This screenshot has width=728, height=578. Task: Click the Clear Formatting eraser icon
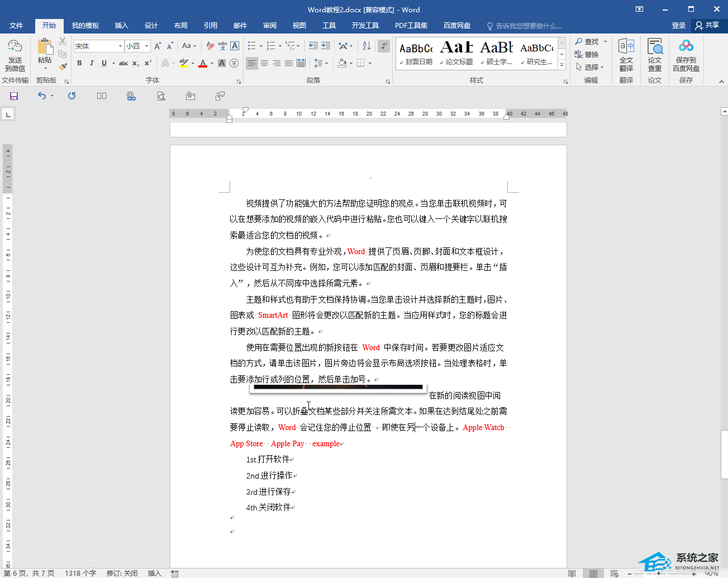pyautogui.click(x=210, y=46)
